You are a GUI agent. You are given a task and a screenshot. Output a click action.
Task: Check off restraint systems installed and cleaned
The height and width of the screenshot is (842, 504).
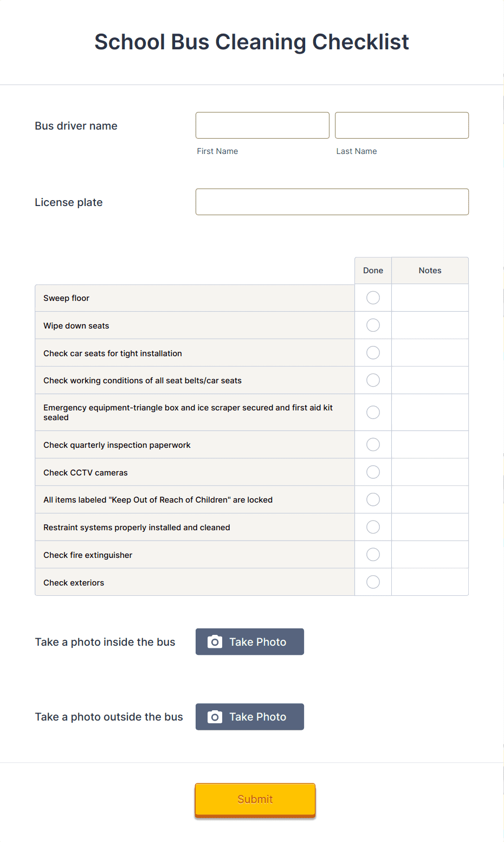[x=373, y=526]
